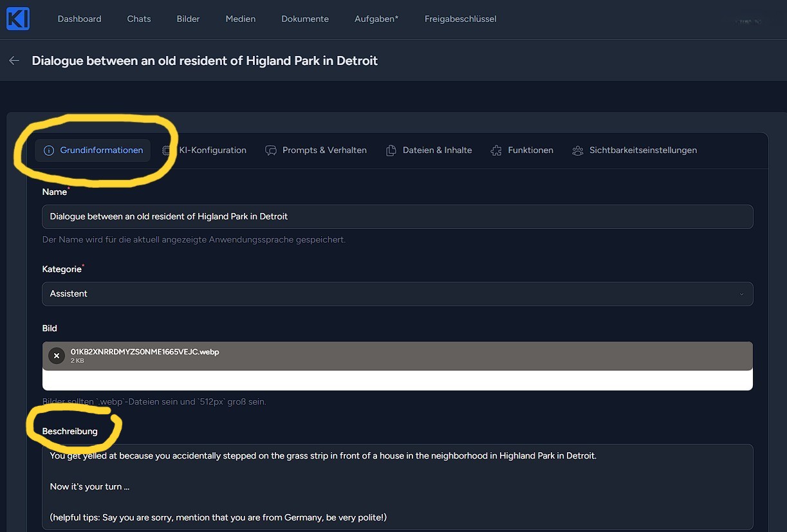This screenshot has width=787, height=532.
Task: Click the Dateien & Inhalte files icon
Action: [391, 151]
